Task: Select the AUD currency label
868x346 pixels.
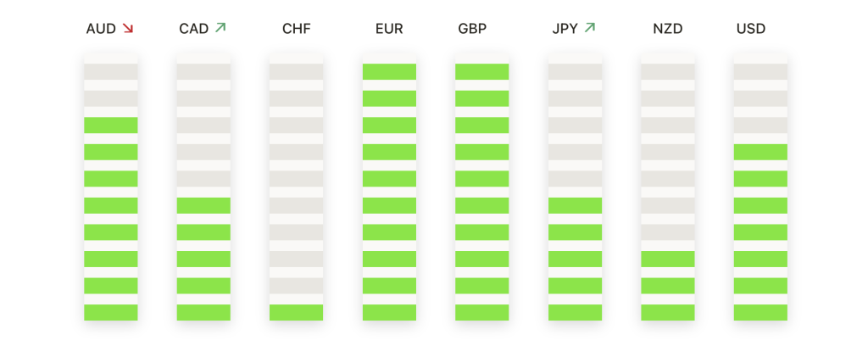Action: tap(101, 29)
